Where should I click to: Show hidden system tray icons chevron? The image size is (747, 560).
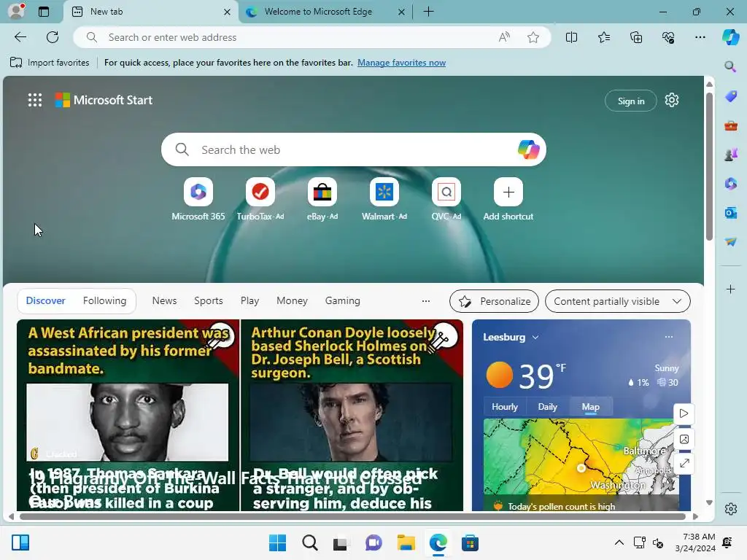(x=619, y=542)
